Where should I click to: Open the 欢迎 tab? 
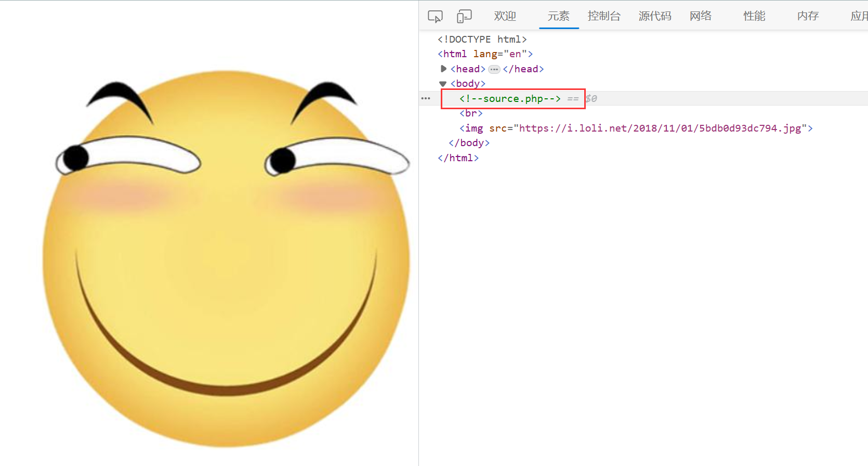tap(505, 16)
